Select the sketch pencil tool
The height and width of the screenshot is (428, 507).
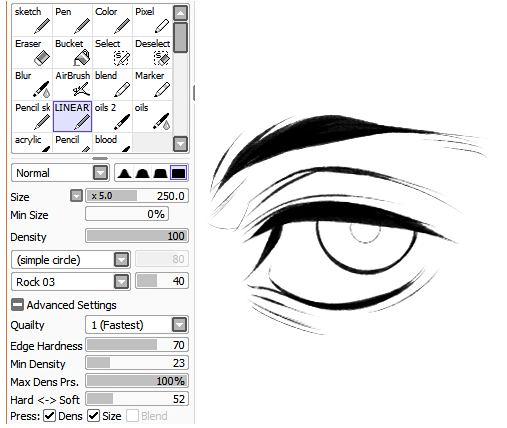click(x=32, y=20)
